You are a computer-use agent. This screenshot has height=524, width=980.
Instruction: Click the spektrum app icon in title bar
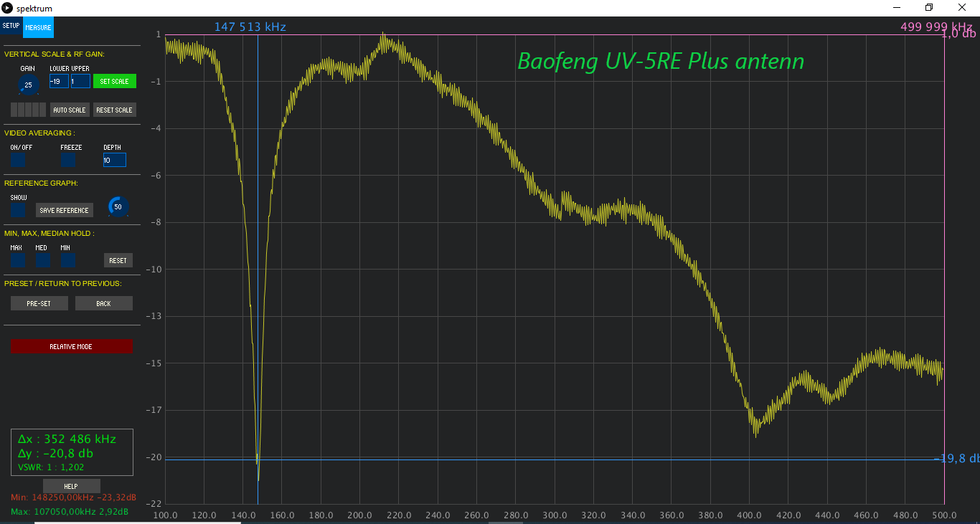point(8,8)
